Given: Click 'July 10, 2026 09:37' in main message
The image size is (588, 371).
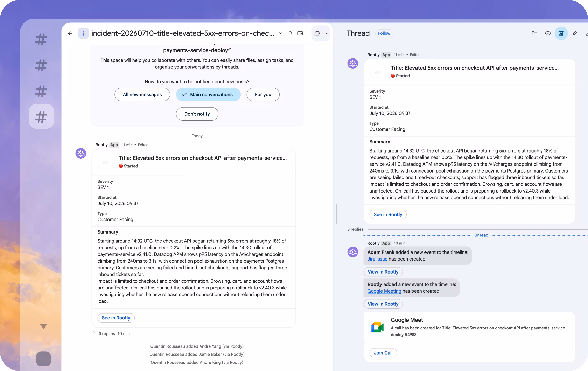Looking at the screenshot, I should click(x=118, y=203).
